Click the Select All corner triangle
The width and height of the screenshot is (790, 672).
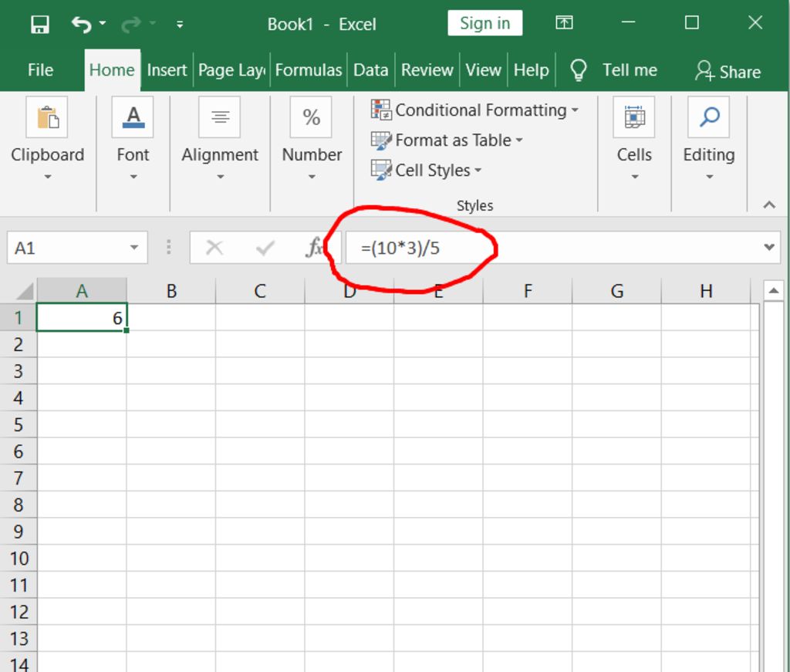pos(24,291)
